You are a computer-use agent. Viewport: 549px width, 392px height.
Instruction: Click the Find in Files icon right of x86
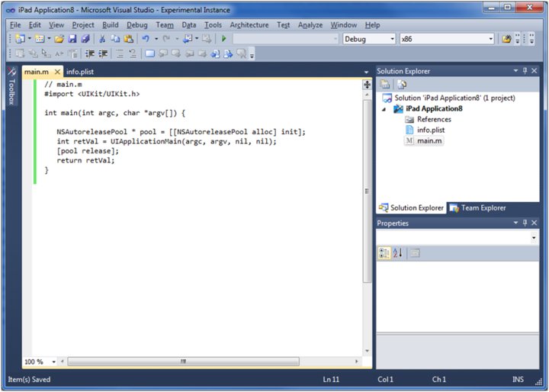pyautogui.click(x=506, y=39)
